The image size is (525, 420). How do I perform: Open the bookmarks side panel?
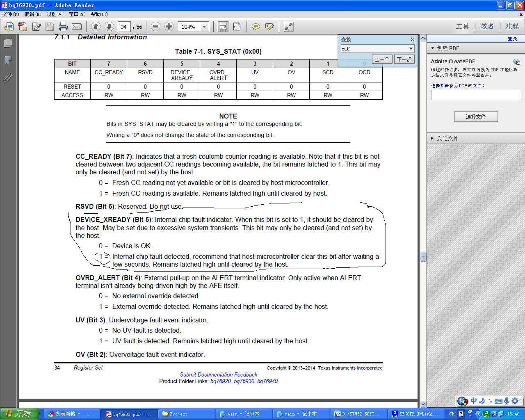pos(8,60)
